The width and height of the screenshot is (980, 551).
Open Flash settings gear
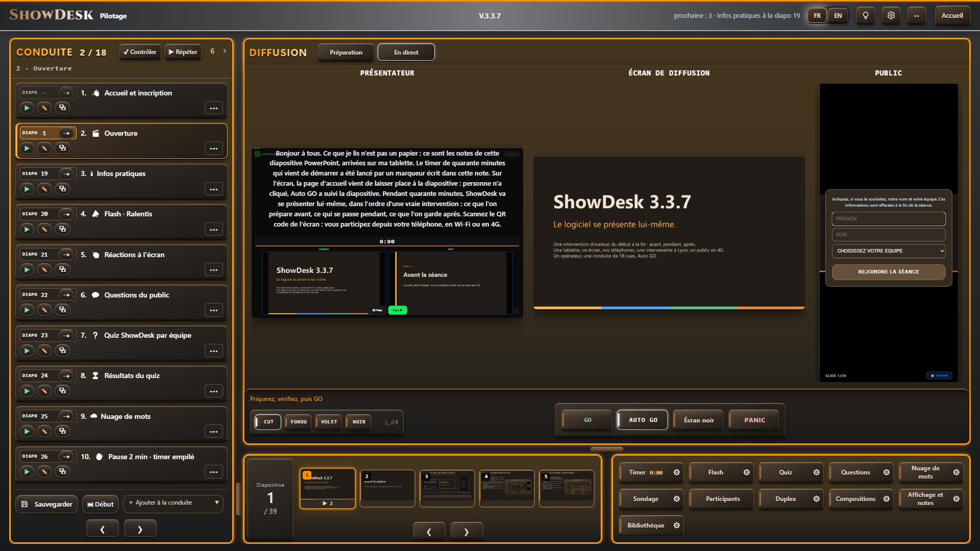coord(747,472)
